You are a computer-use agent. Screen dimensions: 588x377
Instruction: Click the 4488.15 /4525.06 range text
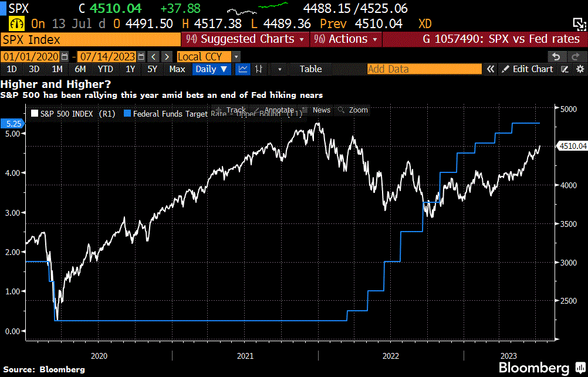pos(355,8)
